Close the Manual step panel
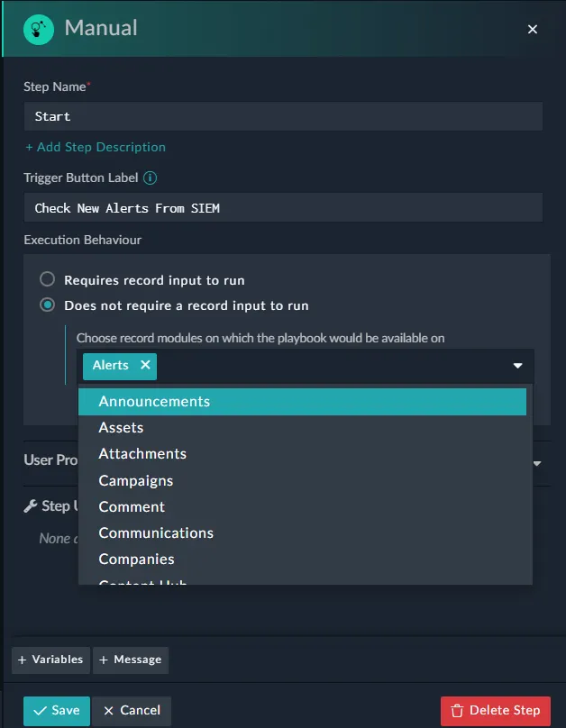This screenshot has height=728, width=566. point(533,30)
